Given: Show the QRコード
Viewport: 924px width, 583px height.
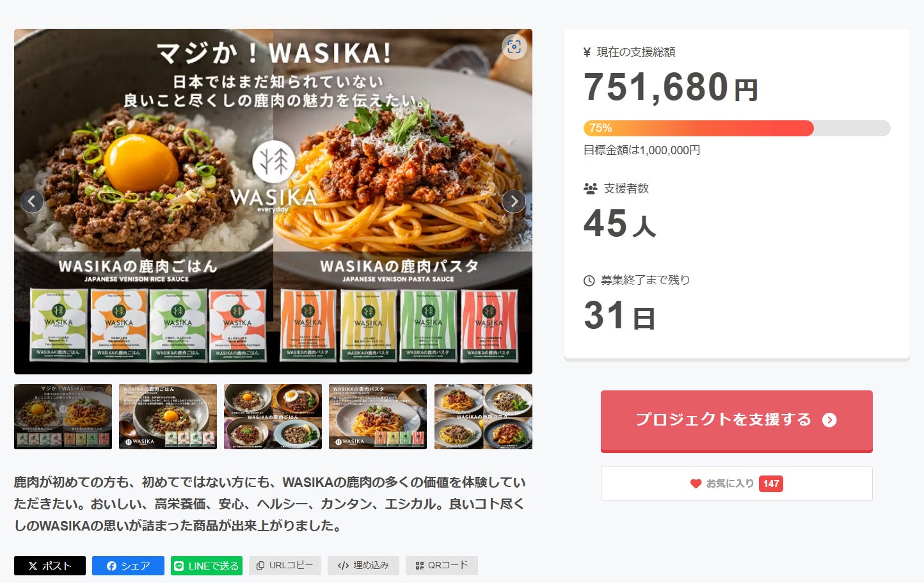Looking at the screenshot, I should tap(442, 566).
